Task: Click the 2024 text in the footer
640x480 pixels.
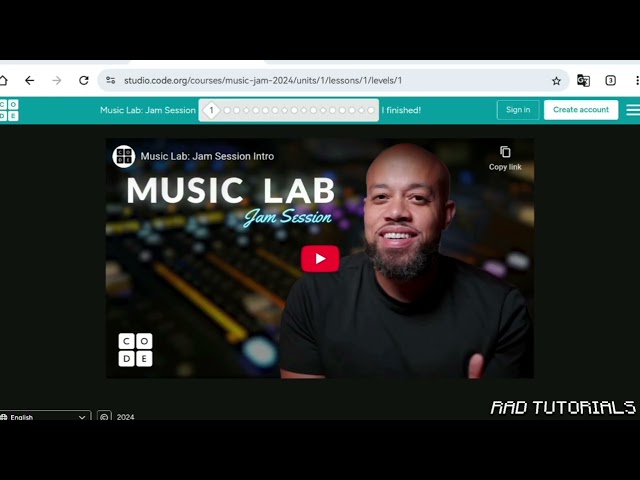Action: coord(125,417)
